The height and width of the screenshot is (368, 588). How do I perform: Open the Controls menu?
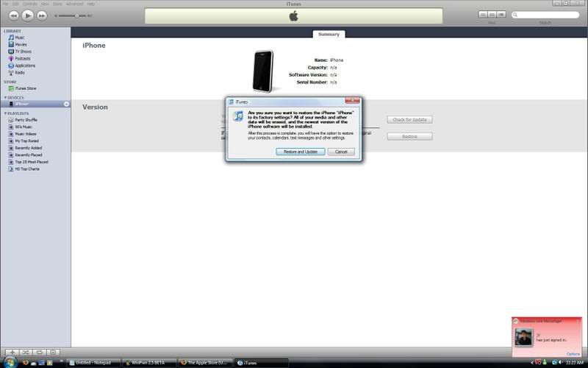click(x=29, y=4)
